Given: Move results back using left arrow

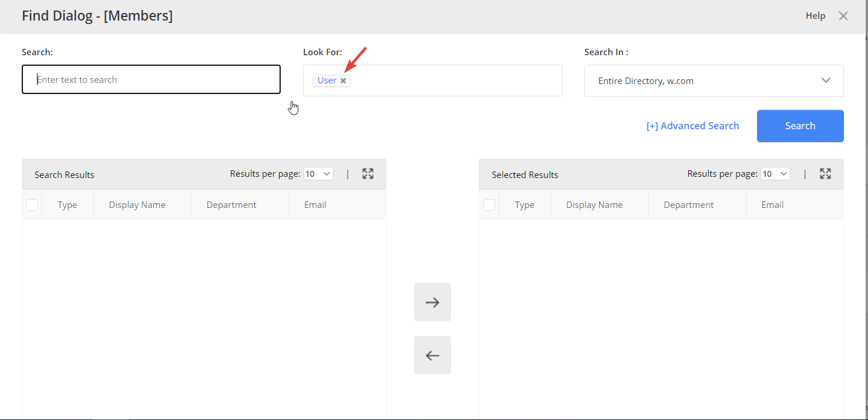Looking at the screenshot, I should point(432,355).
